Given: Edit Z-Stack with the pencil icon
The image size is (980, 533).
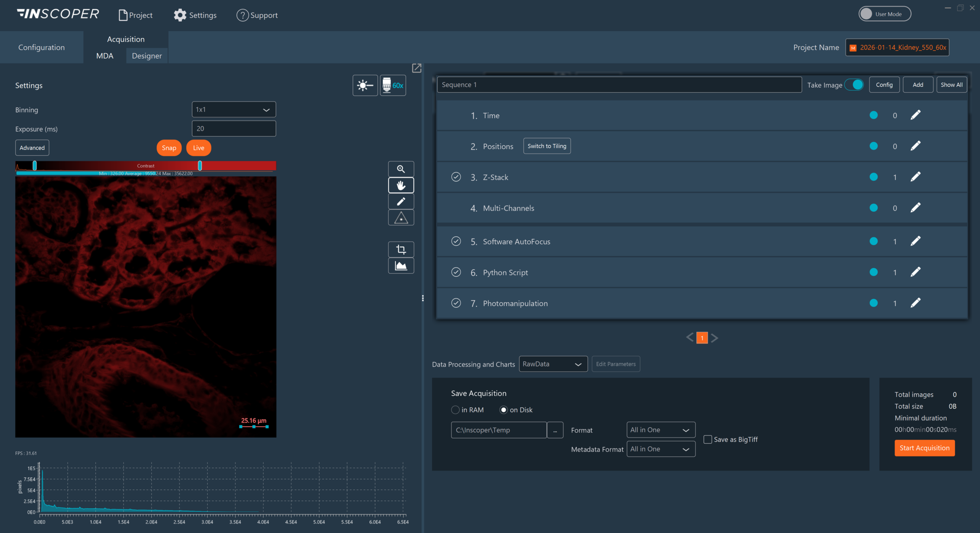Looking at the screenshot, I should pyautogui.click(x=915, y=177).
